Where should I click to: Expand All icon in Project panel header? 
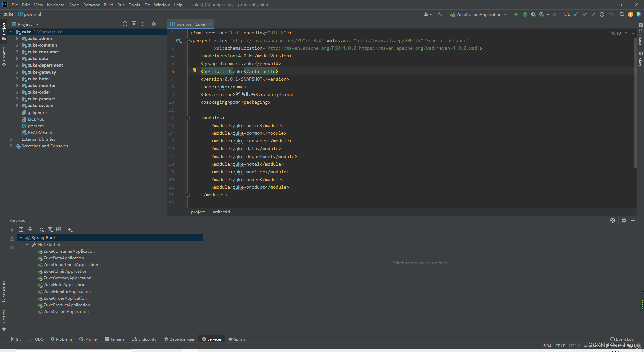(x=134, y=24)
